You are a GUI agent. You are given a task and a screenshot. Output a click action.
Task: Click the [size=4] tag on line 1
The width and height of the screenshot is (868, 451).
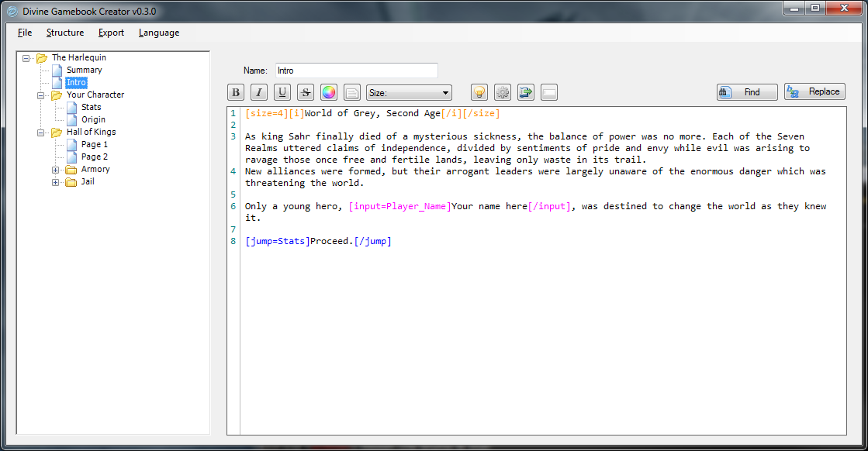[267, 113]
